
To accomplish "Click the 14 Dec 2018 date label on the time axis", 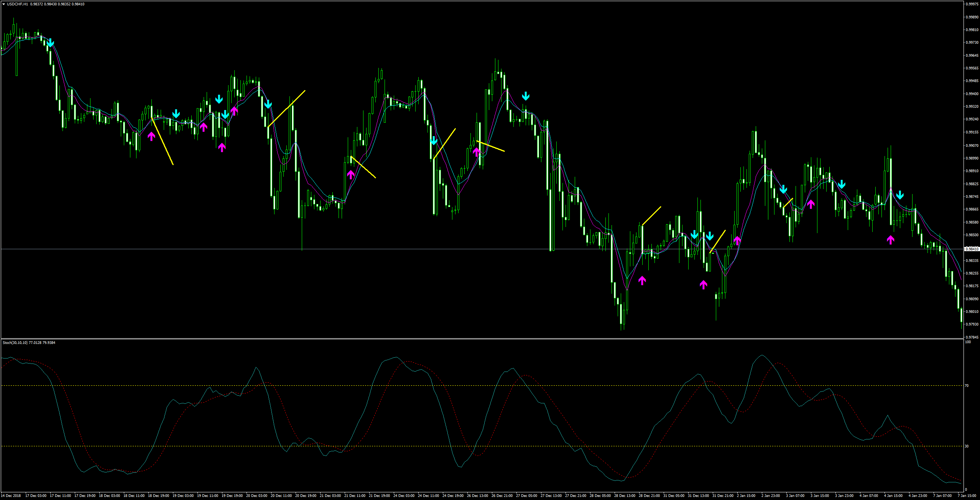I will coord(11,496).
